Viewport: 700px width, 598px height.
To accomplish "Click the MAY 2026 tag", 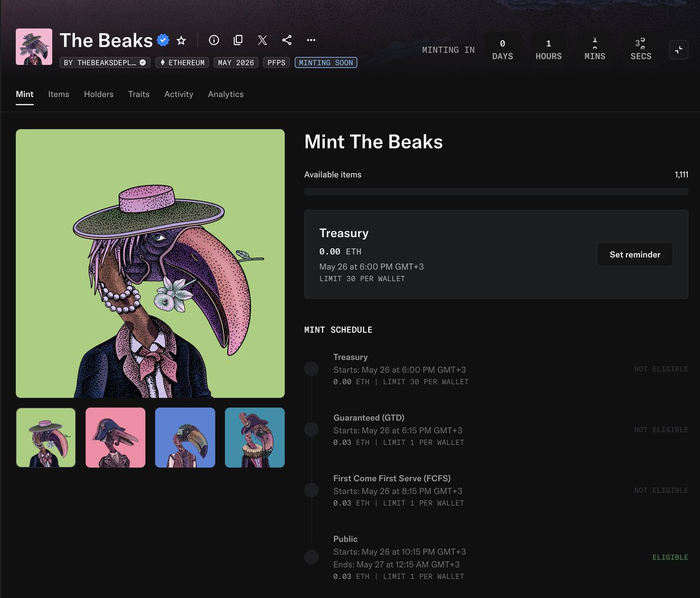I will (x=236, y=62).
